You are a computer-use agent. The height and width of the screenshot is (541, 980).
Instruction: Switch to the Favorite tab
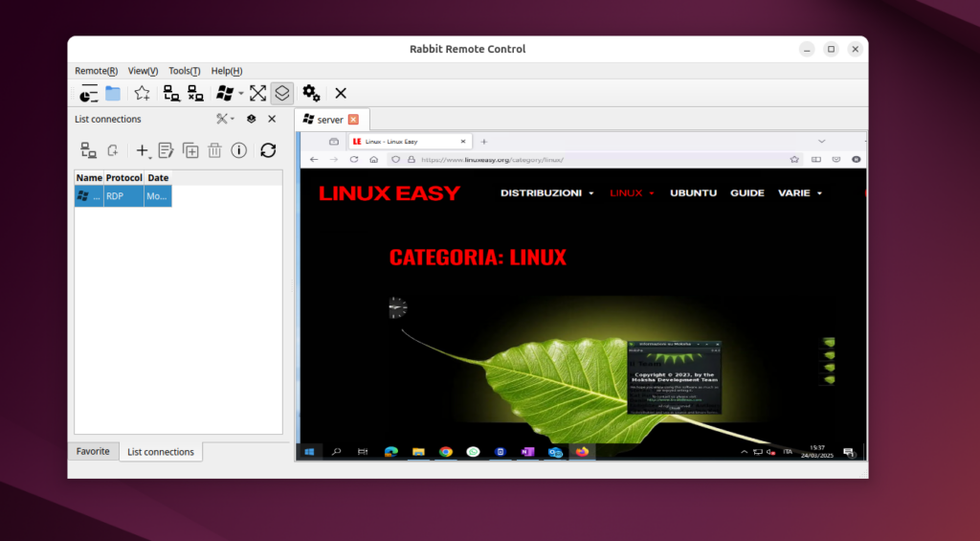(x=93, y=451)
